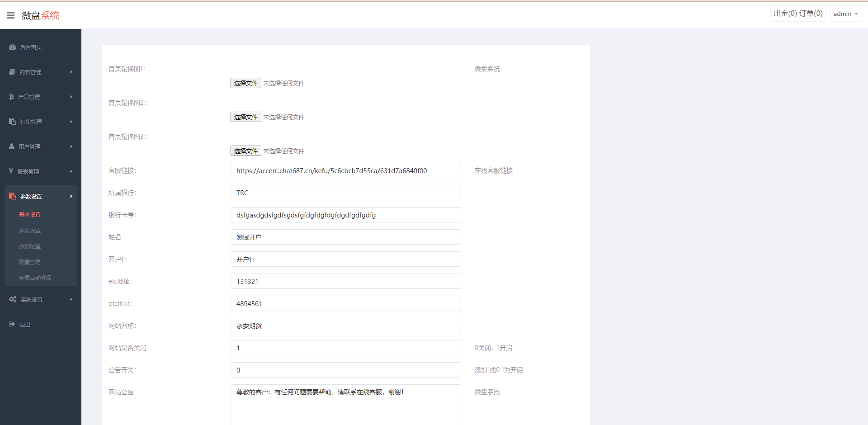Switch to 基本设置 menu item

pyautogui.click(x=30, y=214)
